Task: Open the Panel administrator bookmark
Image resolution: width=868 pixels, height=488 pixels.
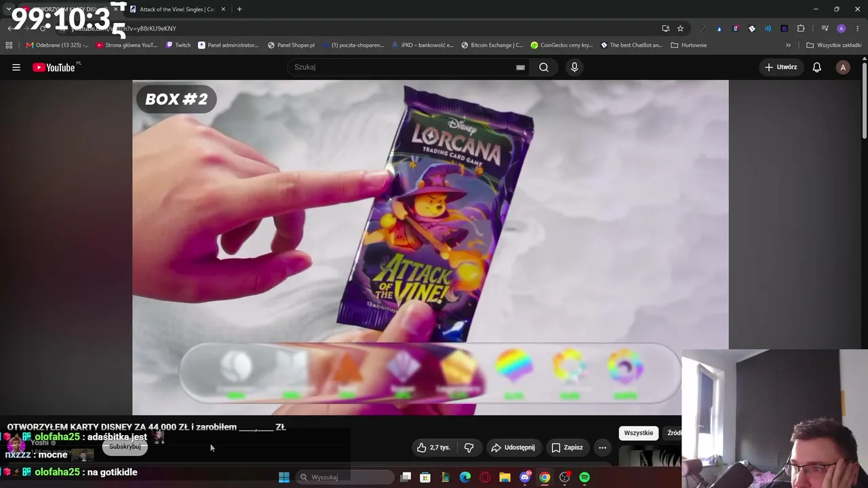Action: pyautogui.click(x=229, y=45)
